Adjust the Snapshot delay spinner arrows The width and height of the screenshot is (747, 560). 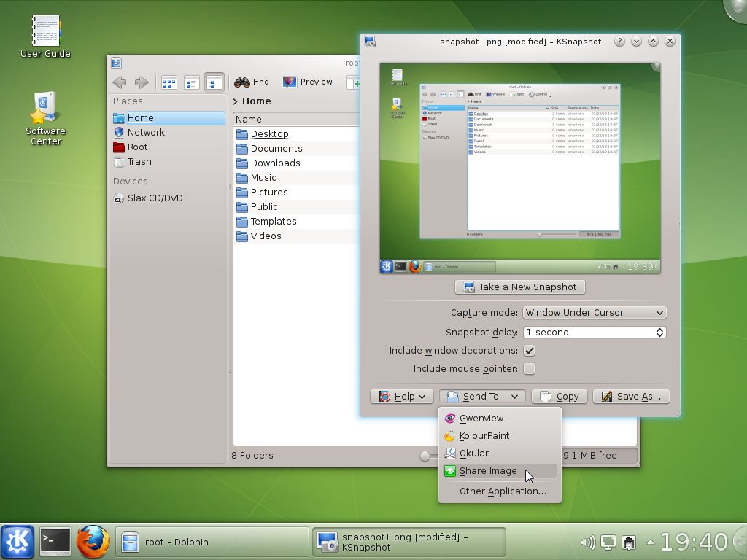point(659,332)
